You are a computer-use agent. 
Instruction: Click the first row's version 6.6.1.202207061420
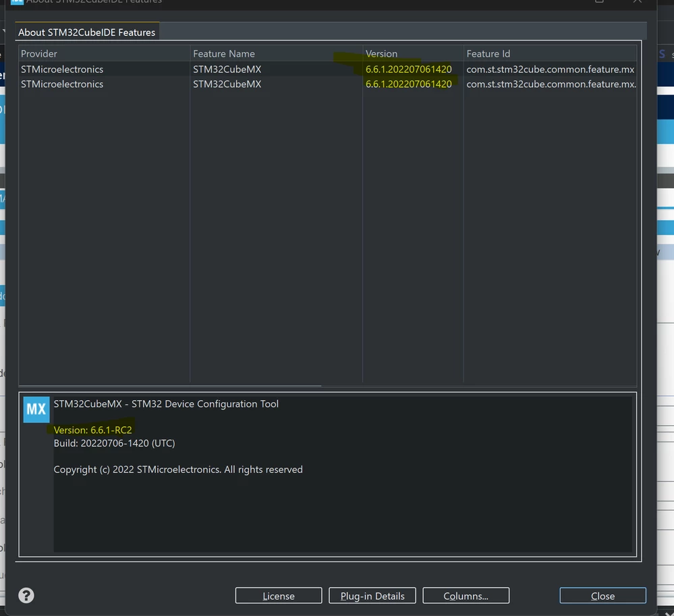(x=408, y=69)
